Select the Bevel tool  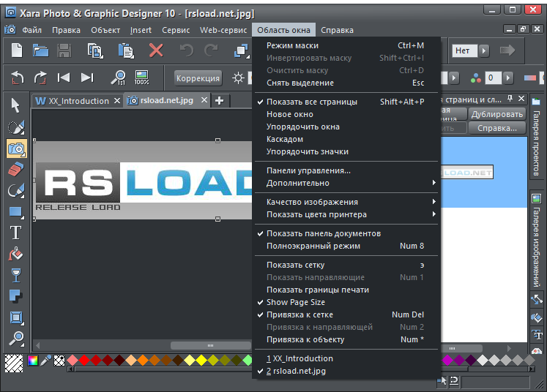click(x=15, y=317)
